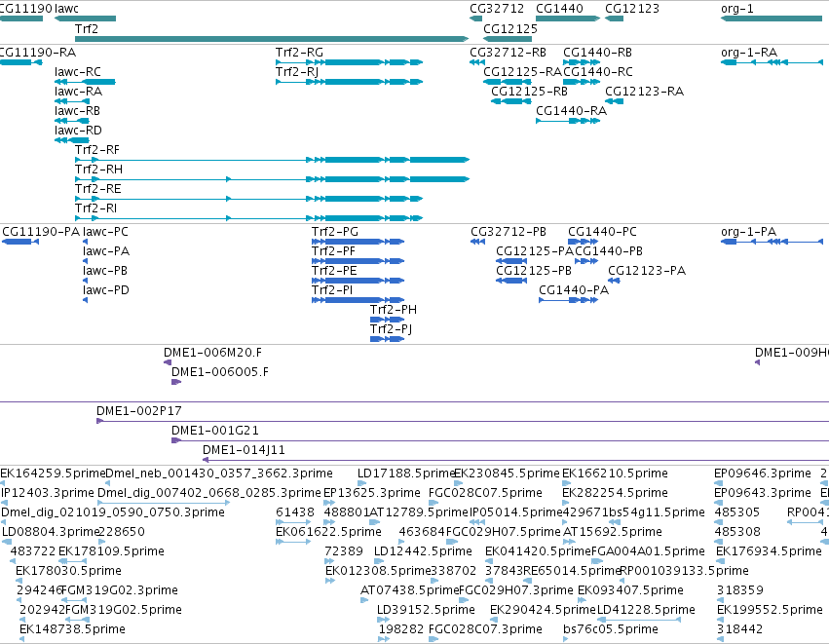Image resolution: width=829 pixels, height=644 pixels.
Task: Select protein label Trf2-PI
Action: click(x=332, y=290)
